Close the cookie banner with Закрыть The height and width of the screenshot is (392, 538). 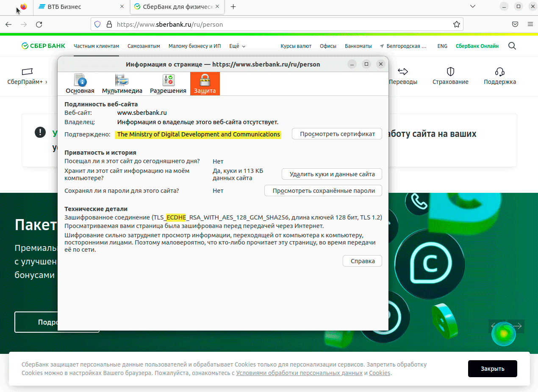493,369
